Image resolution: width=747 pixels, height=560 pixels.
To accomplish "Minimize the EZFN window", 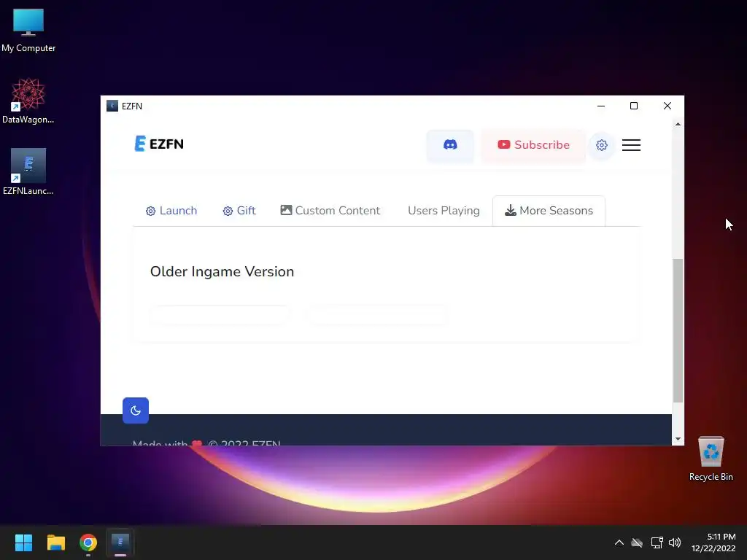I will (601, 106).
